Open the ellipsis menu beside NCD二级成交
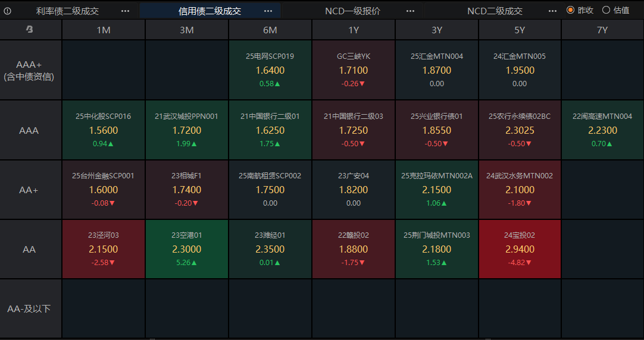This screenshot has width=644, height=340. pyautogui.click(x=553, y=11)
